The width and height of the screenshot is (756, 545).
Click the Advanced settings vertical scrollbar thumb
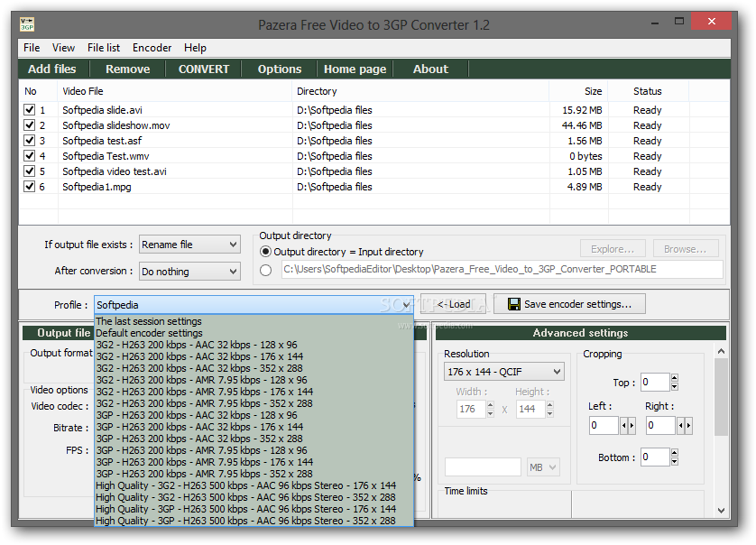(721, 396)
